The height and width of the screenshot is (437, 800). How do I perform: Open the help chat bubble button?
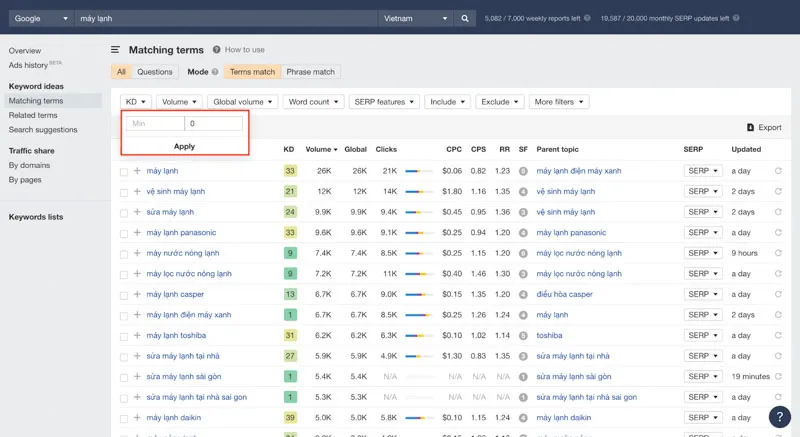(780, 417)
